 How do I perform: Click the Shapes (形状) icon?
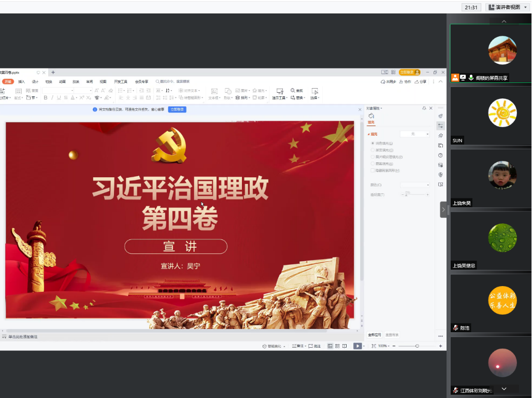coord(228,91)
